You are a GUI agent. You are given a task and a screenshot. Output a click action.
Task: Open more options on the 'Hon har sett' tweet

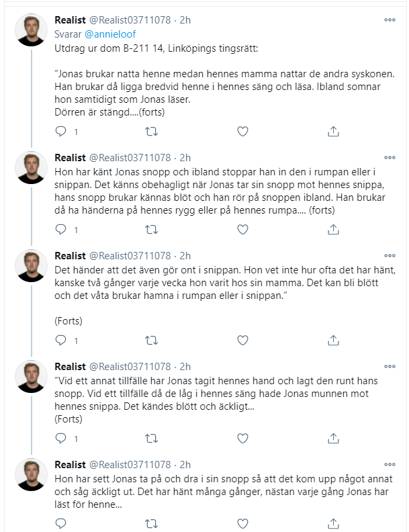390,464
